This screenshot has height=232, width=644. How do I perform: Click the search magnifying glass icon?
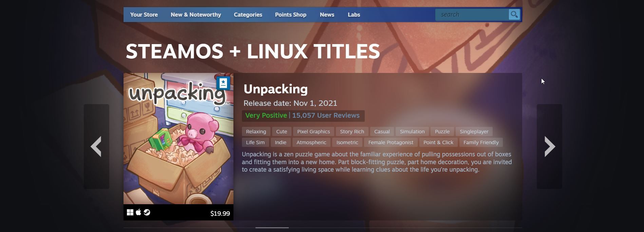(x=514, y=15)
